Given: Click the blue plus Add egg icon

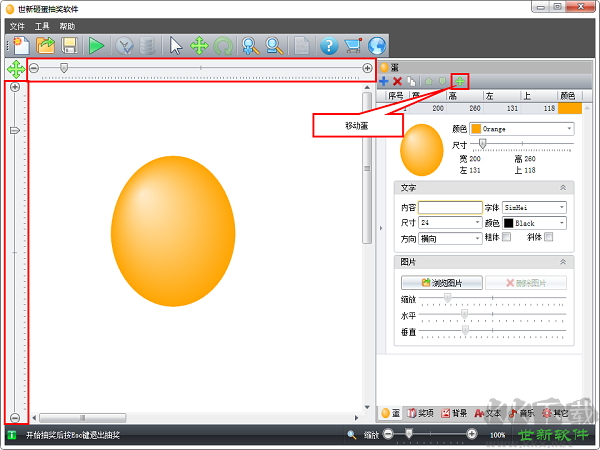Looking at the screenshot, I should coord(384,80).
